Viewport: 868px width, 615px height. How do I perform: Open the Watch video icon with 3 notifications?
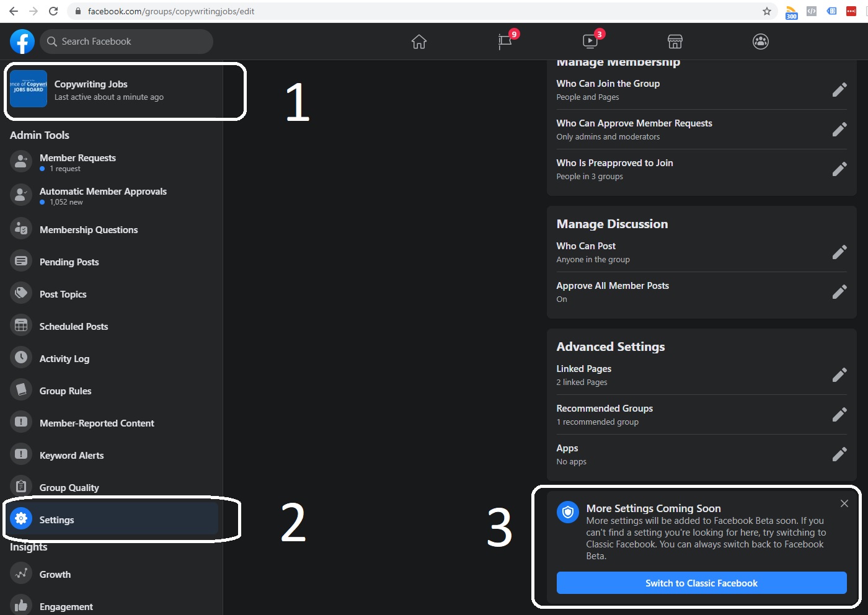(x=590, y=42)
